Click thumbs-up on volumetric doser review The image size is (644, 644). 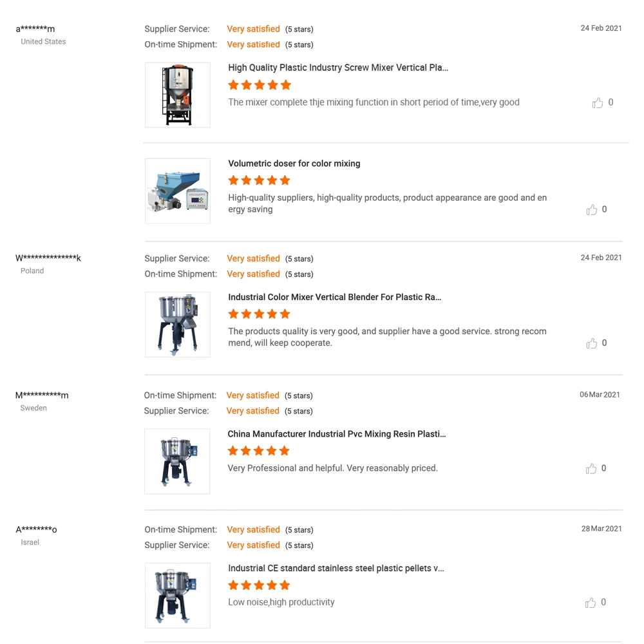click(x=592, y=210)
